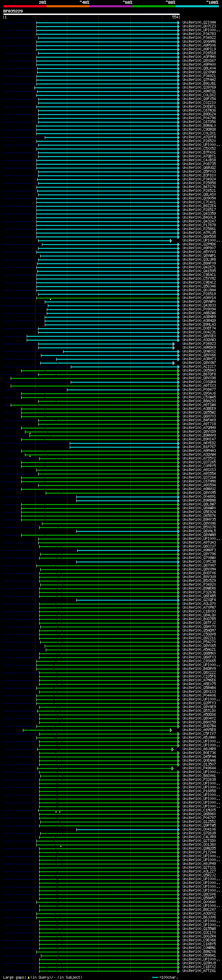Click hit UniRef100_B7FK01
Viewport: 222px width, 980px height.
click(199, 153)
